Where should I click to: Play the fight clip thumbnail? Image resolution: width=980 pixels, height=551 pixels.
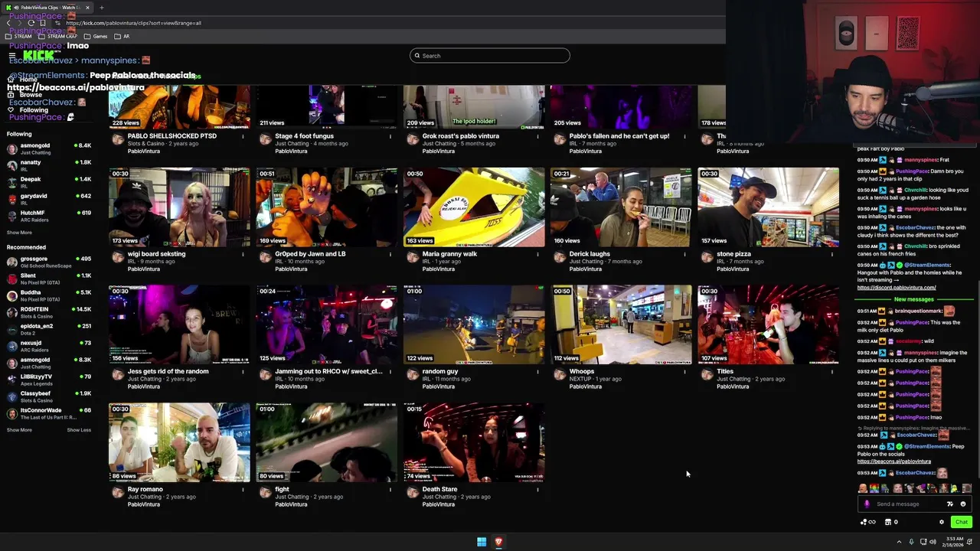pyautogui.click(x=326, y=442)
